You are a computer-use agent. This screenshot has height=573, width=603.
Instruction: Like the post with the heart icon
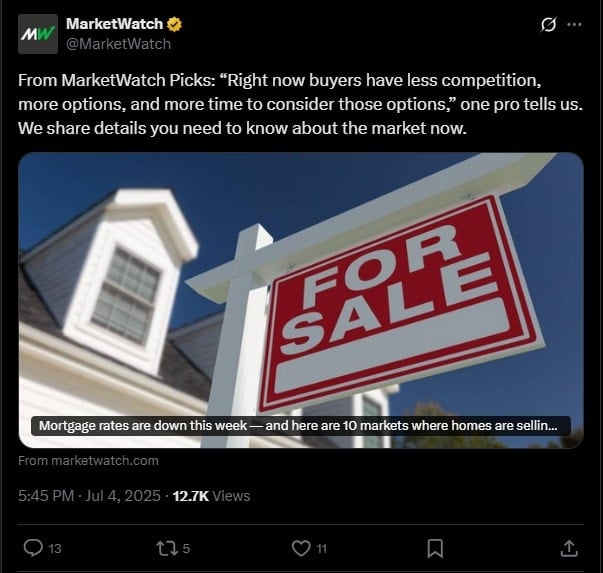pyautogui.click(x=301, y=548)
